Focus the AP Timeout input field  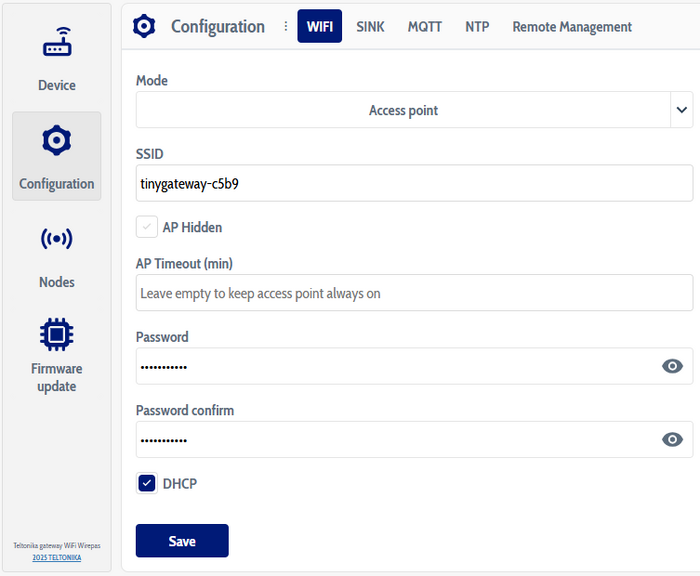click(414, 293)
